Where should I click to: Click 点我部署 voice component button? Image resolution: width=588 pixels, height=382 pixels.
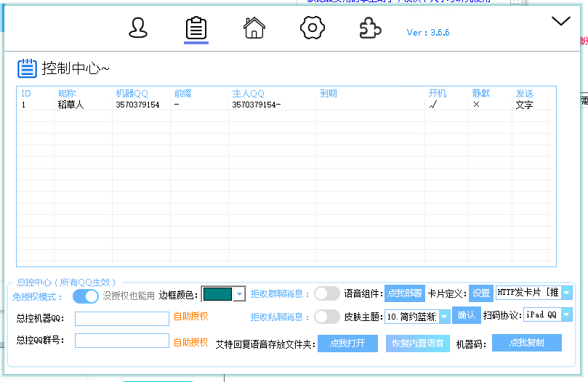click(405, 293)
